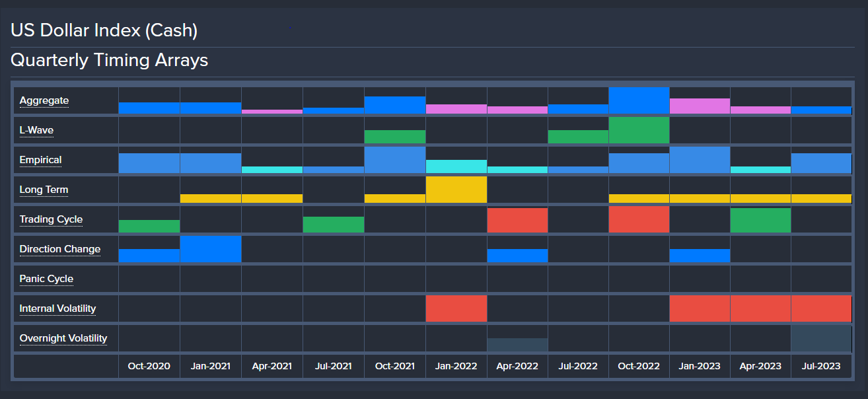Open the L-Wave row label link
The height and width of the screenshot is (399, 868).
pos(36,130)
